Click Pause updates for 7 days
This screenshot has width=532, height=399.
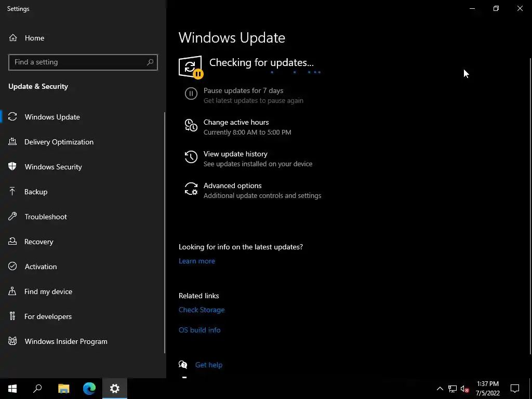click(x=243, y=90)
